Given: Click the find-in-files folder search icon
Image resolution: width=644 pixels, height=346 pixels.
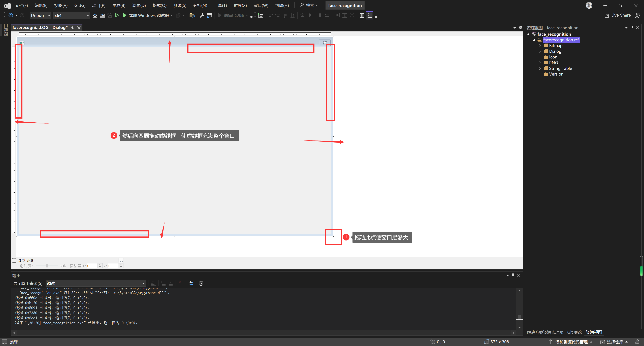Looking at the screenshot, I should pos(192,16).
